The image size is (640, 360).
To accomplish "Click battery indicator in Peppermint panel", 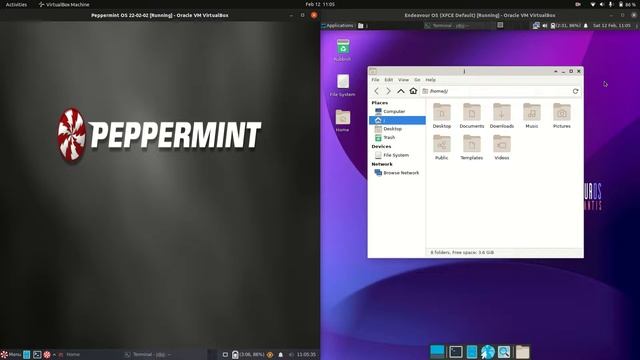I will click(248, 354).
